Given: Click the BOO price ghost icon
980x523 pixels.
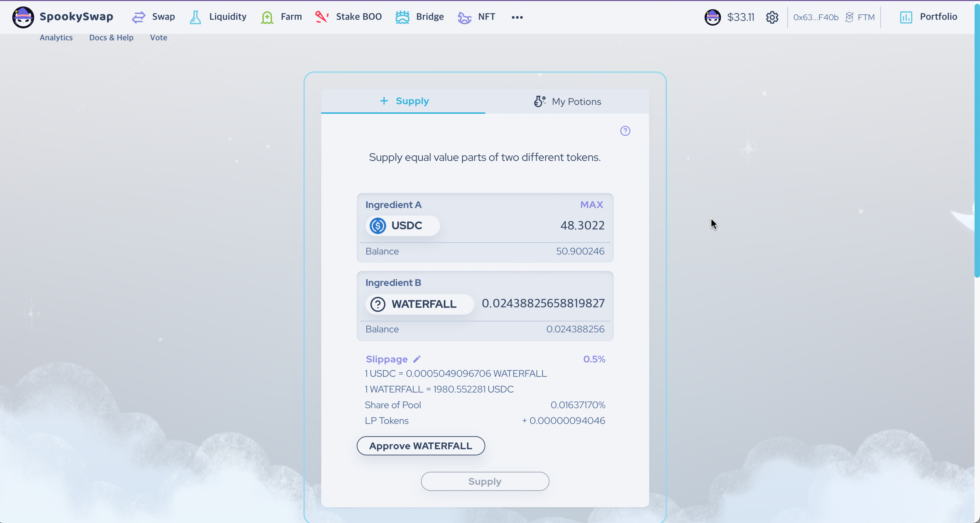Looking at the screenshot, I should click(x=712, y=17).
